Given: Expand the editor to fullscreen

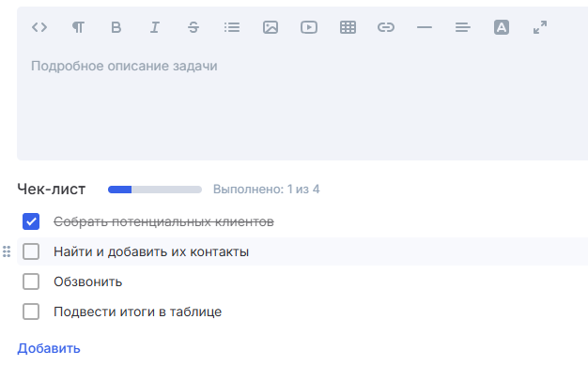Looking at the screenshot, I should (x=540, y=27).
